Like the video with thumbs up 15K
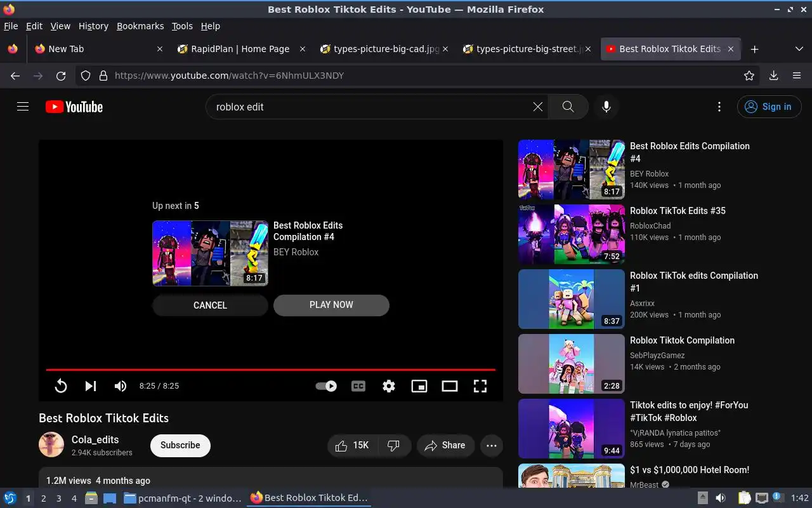 pos(351,445)
